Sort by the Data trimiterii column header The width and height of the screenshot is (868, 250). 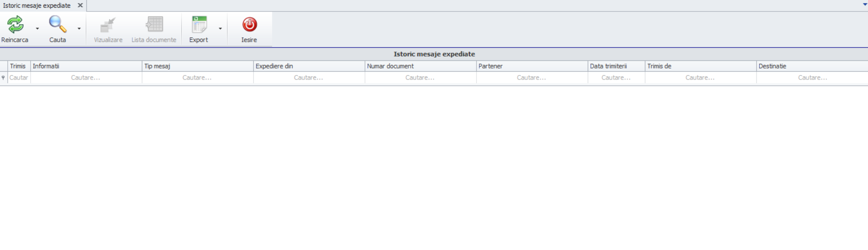616,66
